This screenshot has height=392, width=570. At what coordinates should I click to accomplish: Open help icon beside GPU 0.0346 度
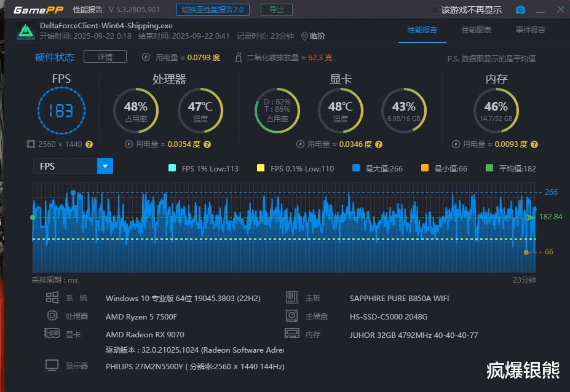tap(379, 144)
